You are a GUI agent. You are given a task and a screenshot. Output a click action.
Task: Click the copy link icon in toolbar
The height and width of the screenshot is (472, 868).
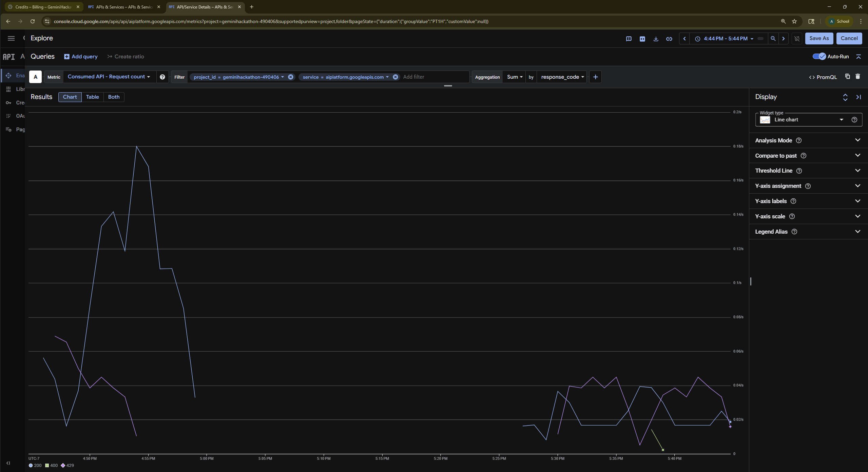(x=669, y=39)
